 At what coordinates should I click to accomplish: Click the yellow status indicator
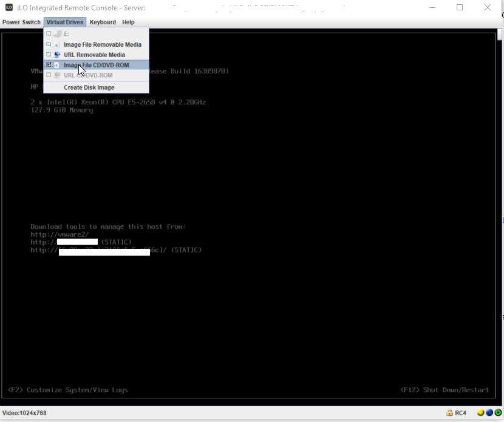(480, 412)
